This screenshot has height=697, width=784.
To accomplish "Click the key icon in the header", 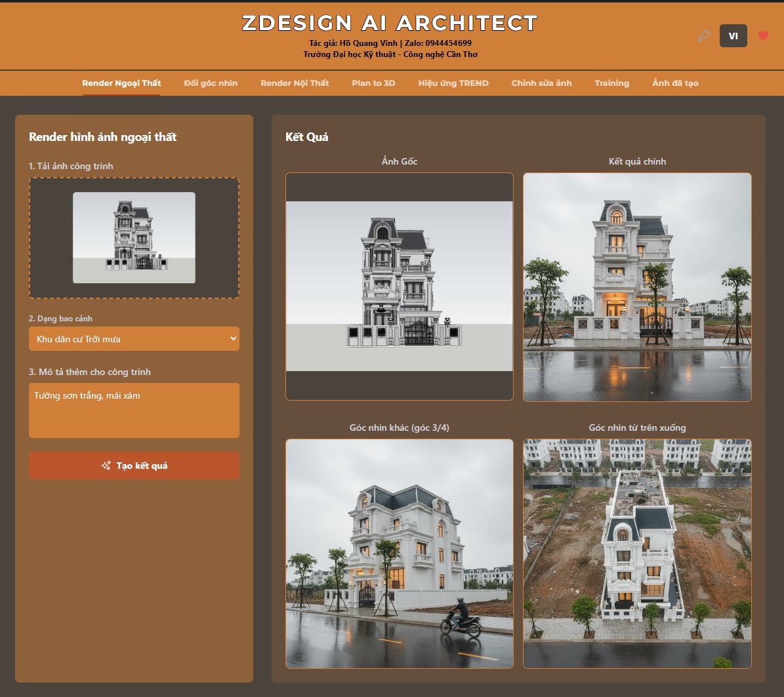I will pyautogui.click(x=703, y=36).
